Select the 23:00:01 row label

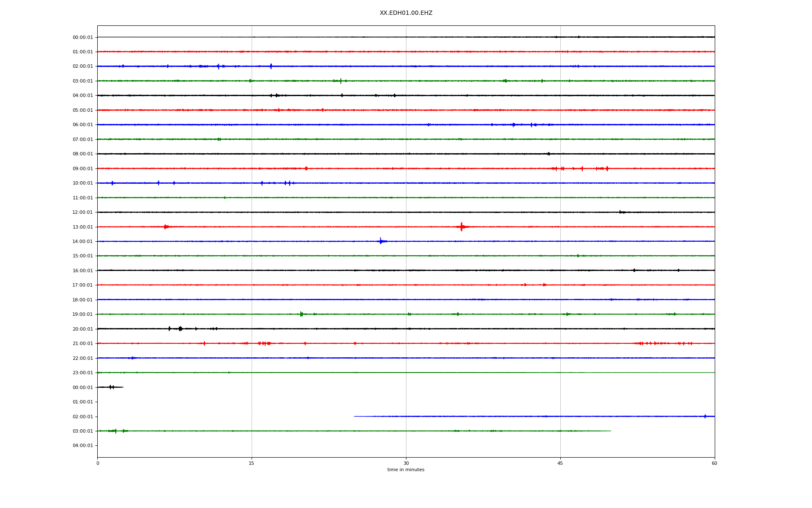click(x=82, y=373)
